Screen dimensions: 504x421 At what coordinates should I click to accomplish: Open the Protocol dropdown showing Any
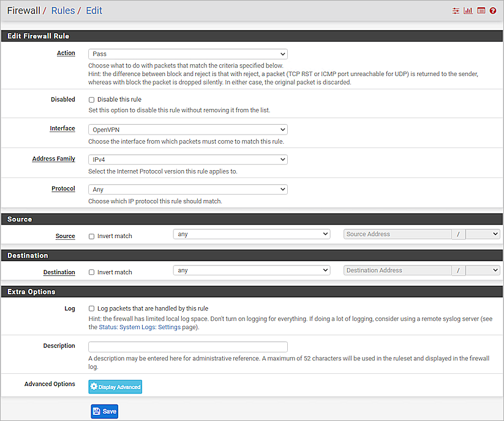(x=187, y=189)
